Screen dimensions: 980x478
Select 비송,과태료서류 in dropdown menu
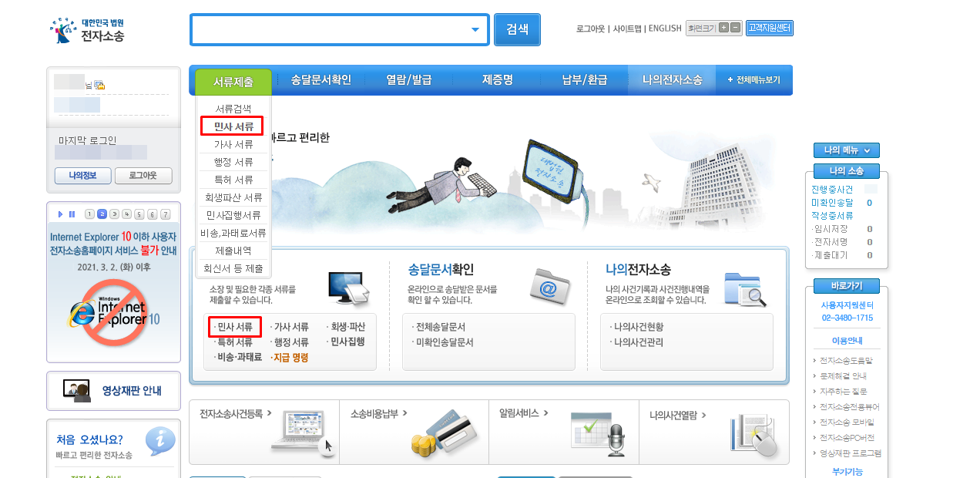(233, 233)
